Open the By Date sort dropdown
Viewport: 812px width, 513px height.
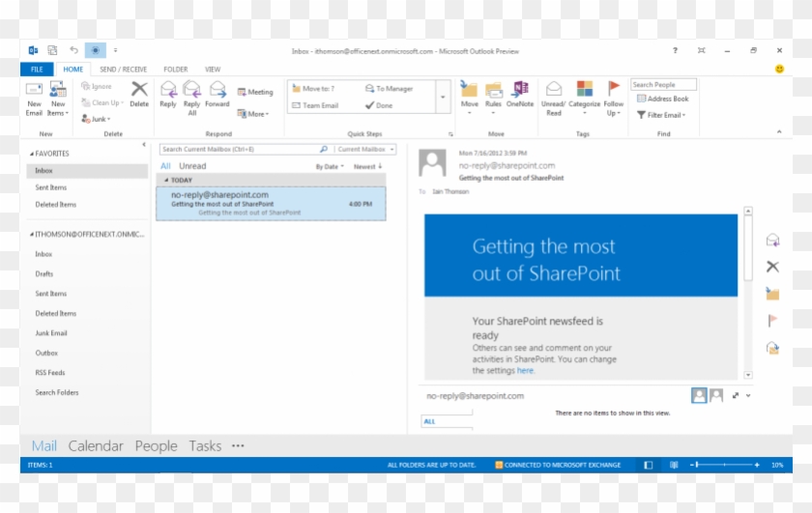click(x=330, y=167)
